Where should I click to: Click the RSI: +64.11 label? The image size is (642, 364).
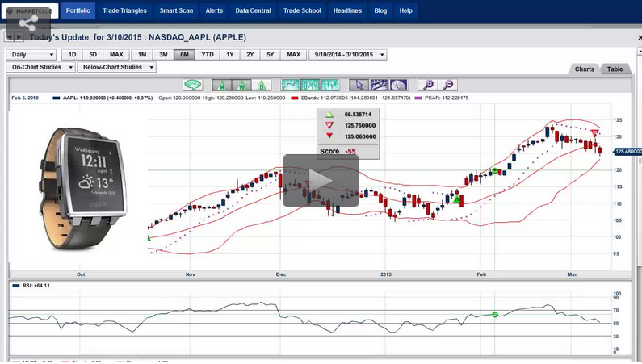36,286
